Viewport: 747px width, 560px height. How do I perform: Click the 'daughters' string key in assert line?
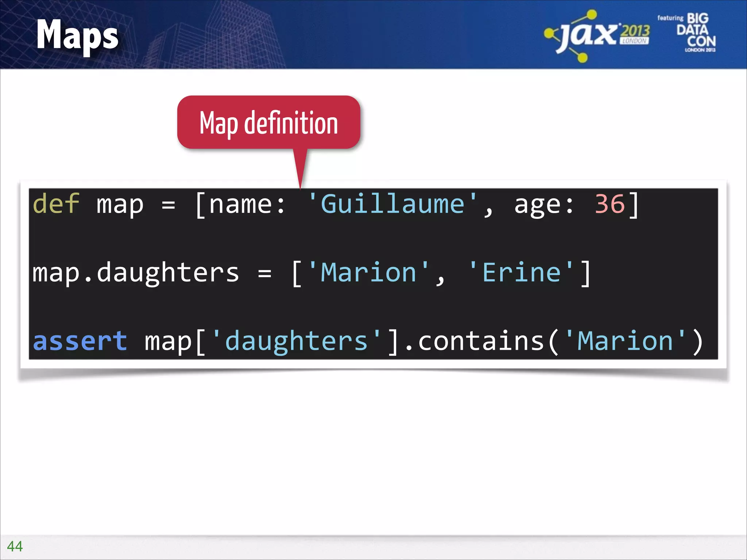297,342
